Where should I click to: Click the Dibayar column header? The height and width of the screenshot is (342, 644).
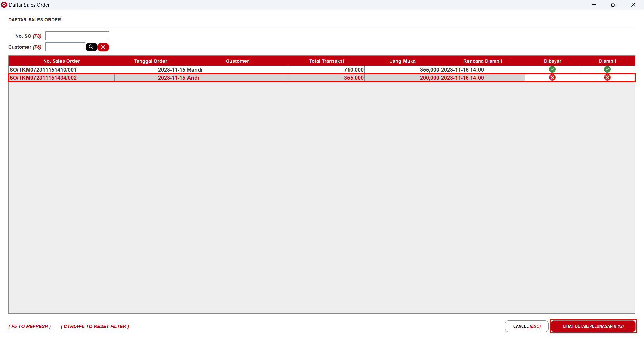[x=552, y=61]
